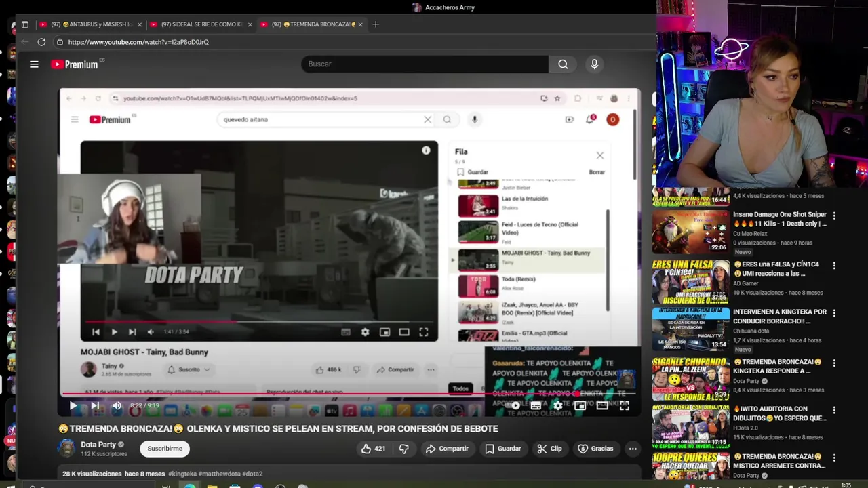Open more actions three-dot menu below video
This screenshot has width=868, height=488.
pyautogui.click(x=633, y=449)
